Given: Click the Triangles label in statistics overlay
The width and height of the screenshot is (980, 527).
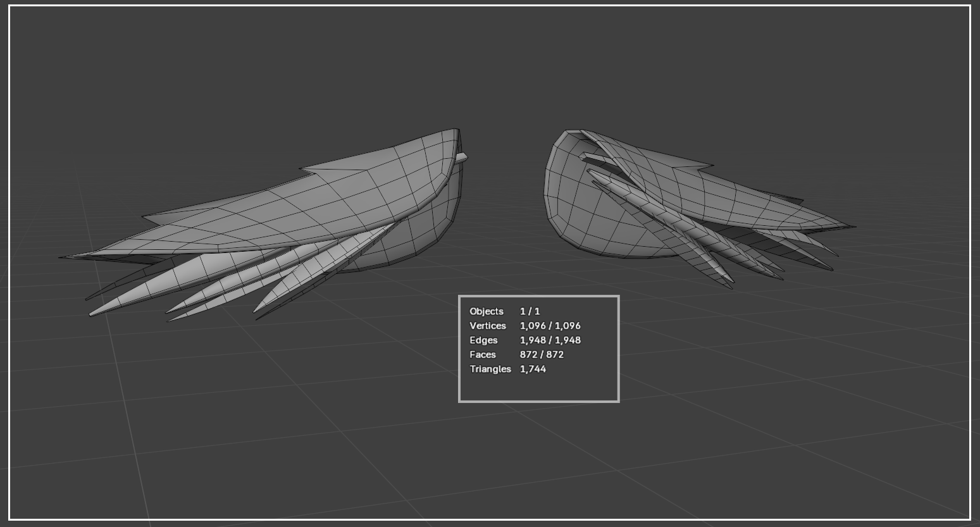Looking at the screenshot, I should tap(490, 369).
